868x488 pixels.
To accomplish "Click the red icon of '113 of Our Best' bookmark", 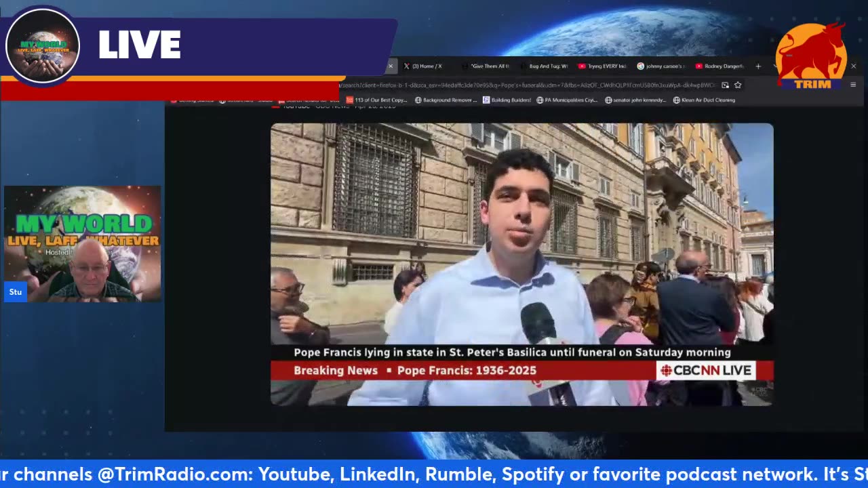I will click(350, 100).
